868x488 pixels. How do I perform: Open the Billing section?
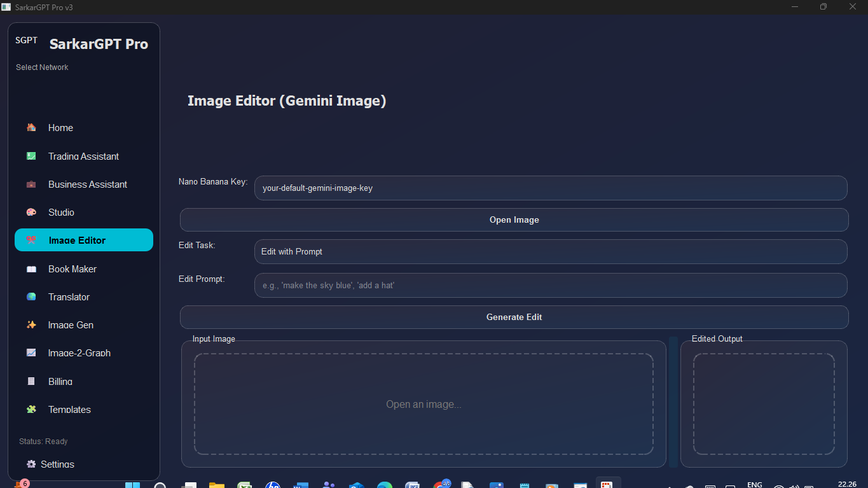[84, 382]
